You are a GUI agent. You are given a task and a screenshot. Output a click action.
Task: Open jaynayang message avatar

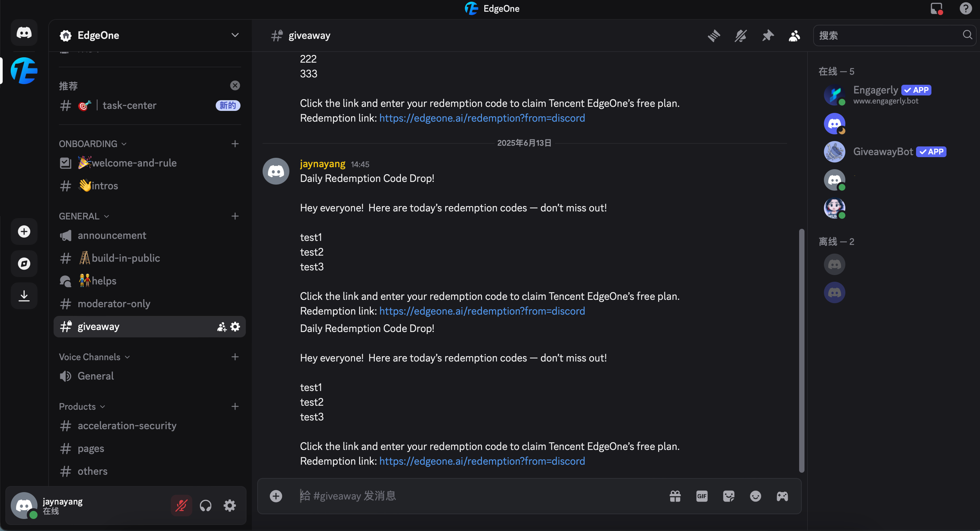point(276,171)
